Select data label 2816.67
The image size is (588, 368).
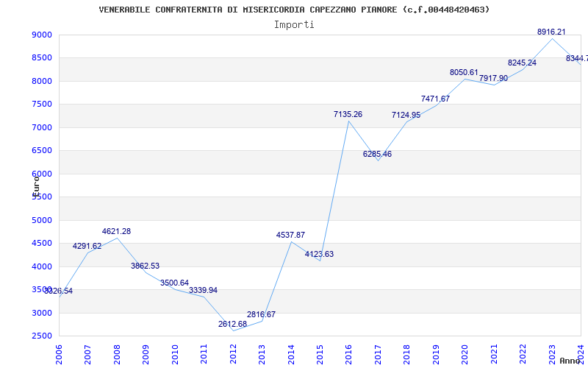pyautogui.click(x=261, y=314)
